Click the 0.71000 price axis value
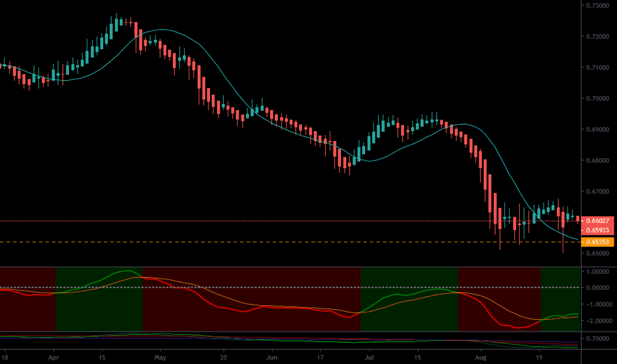Image resolution: width=617 pixels, height=364 pixels. (598, 68)
